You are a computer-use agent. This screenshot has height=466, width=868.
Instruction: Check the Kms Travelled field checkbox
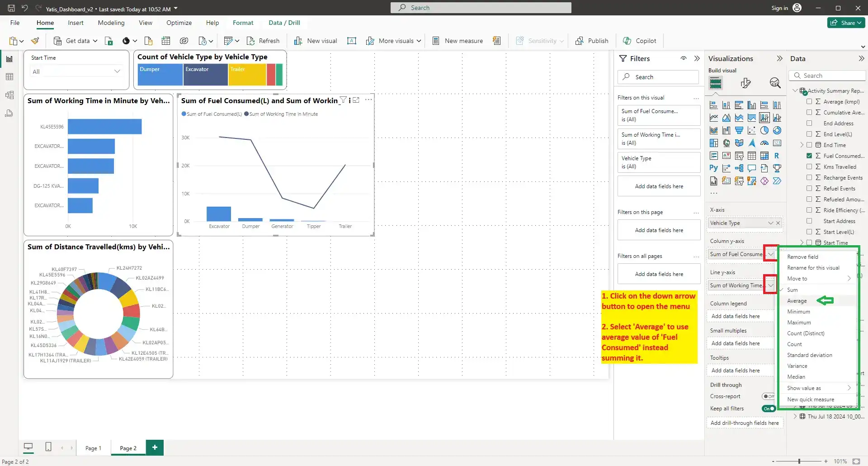[809, 167]
